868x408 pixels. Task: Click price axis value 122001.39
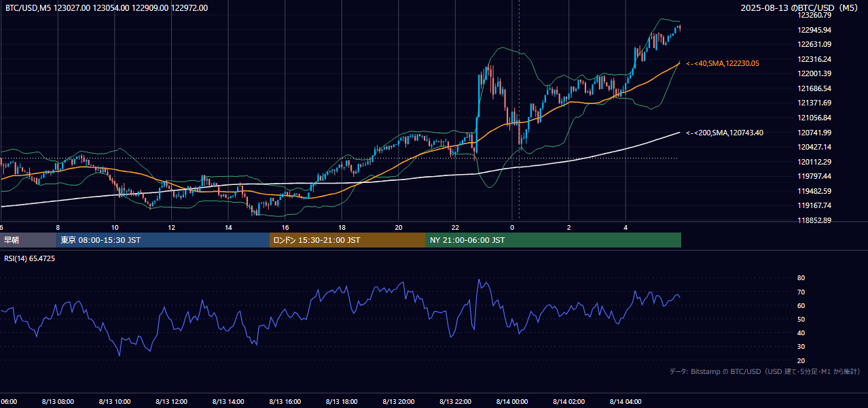pos(816,73)
